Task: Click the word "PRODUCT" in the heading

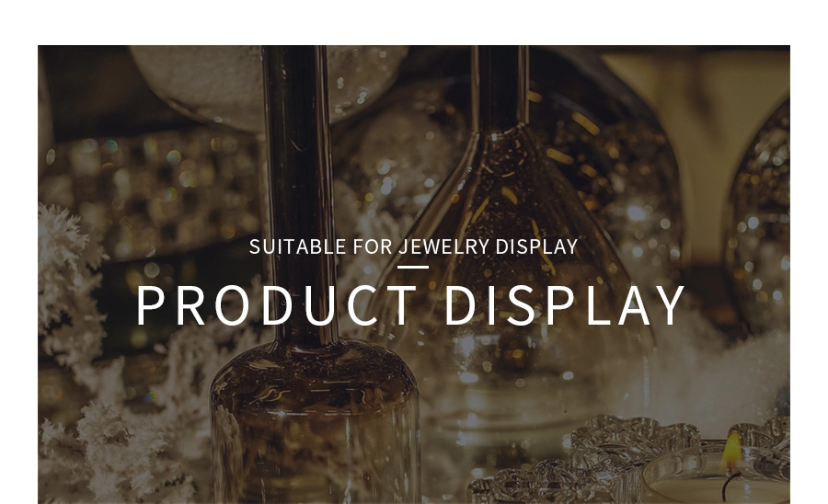Action: [277, 306]
